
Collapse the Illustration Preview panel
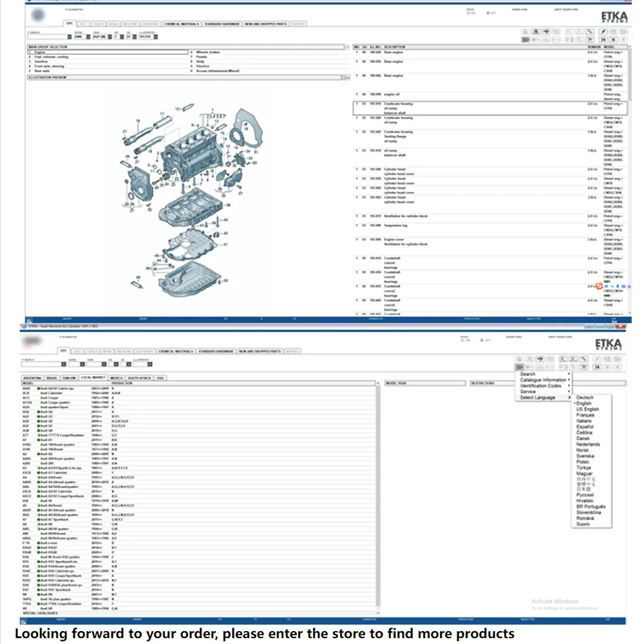[x=346, y=77]
